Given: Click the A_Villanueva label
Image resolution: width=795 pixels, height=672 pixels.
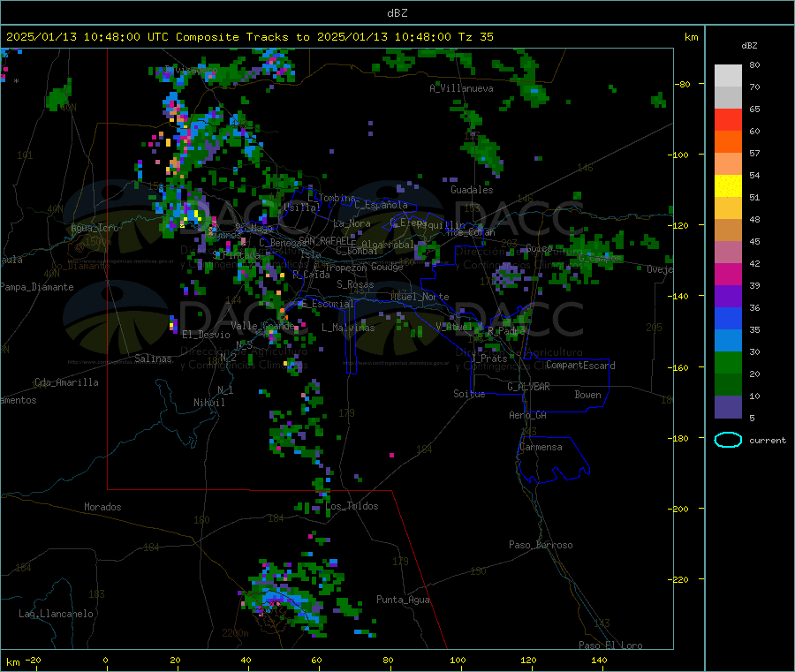Looking at the screenshot, I should pyautogui.click(x=461, y=88).
